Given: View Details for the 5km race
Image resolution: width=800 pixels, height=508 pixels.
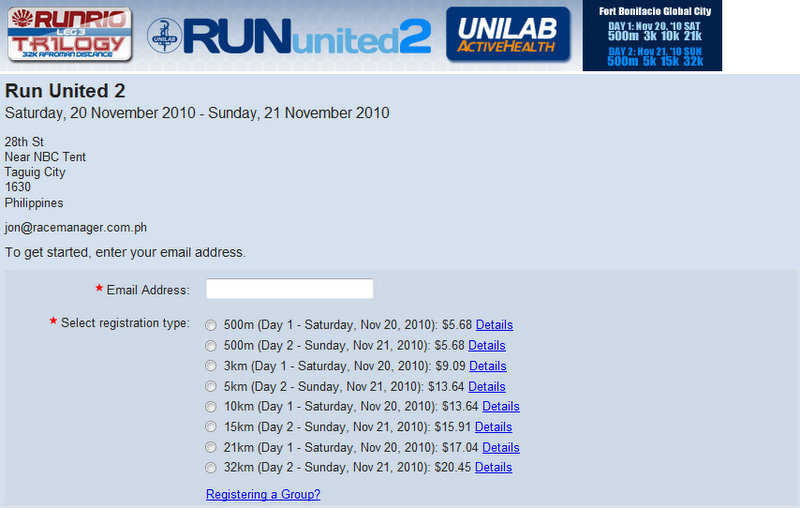Looking at the screenshot, I should (x=487, y=387).
